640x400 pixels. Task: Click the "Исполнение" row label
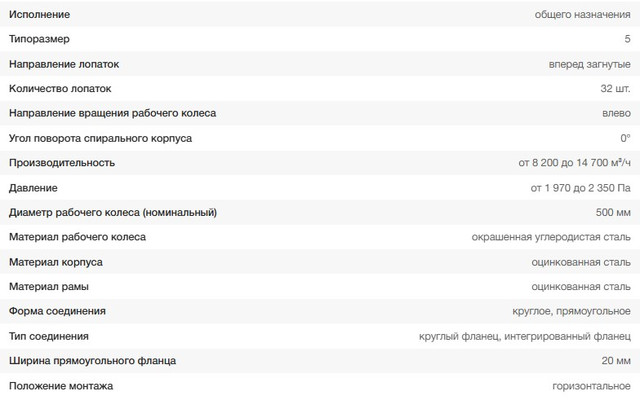[41, 14]
